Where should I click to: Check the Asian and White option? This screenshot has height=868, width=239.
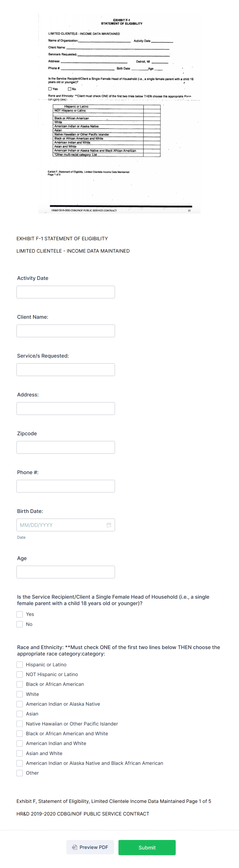click(x=19, y=753)
